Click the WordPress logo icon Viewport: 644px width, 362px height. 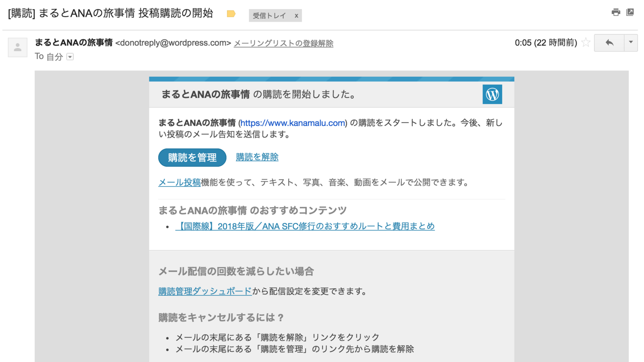tap(492, 95)
